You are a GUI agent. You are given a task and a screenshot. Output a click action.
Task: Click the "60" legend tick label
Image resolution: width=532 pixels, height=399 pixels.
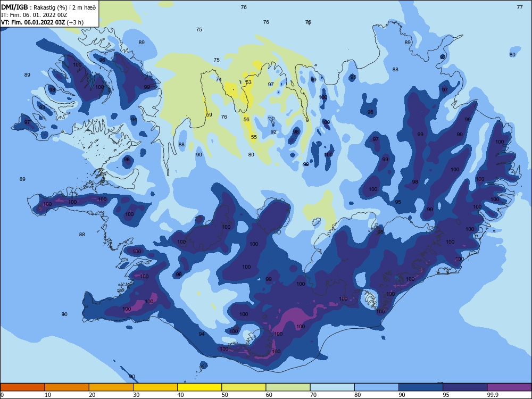pyautogui.click(x=269, y=395)
